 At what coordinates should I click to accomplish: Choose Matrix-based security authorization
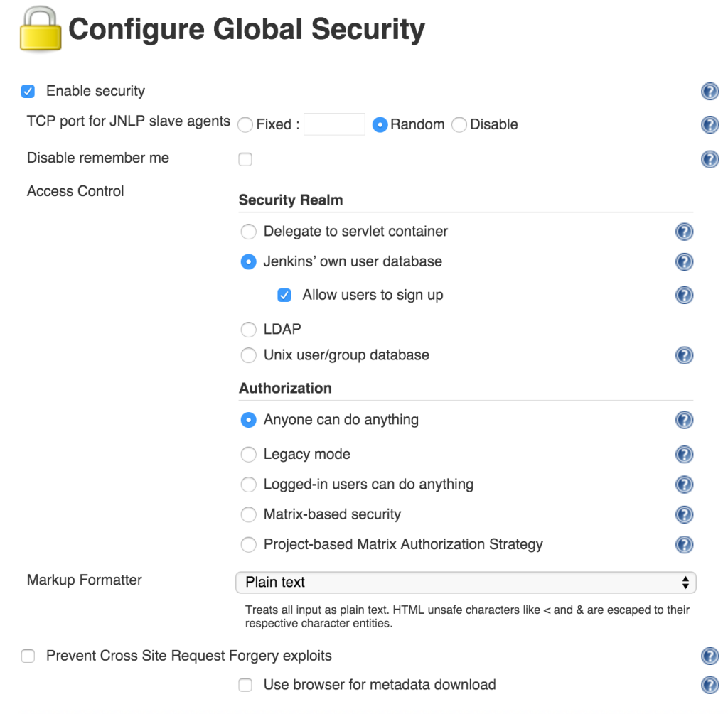tap(248, 514)
